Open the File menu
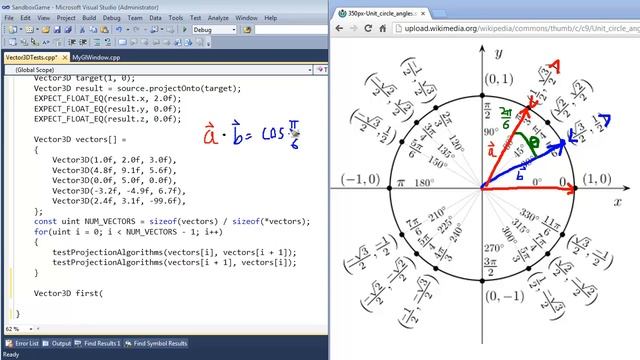Image resolution: width=640 pixels, height=360 pixels. tap(9, 18)
